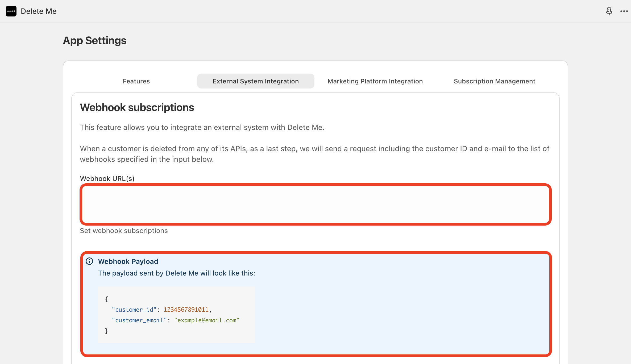Open the Marketing Platform Integration tab
Viewport: 631px width, 364px height.
[375, 81]
